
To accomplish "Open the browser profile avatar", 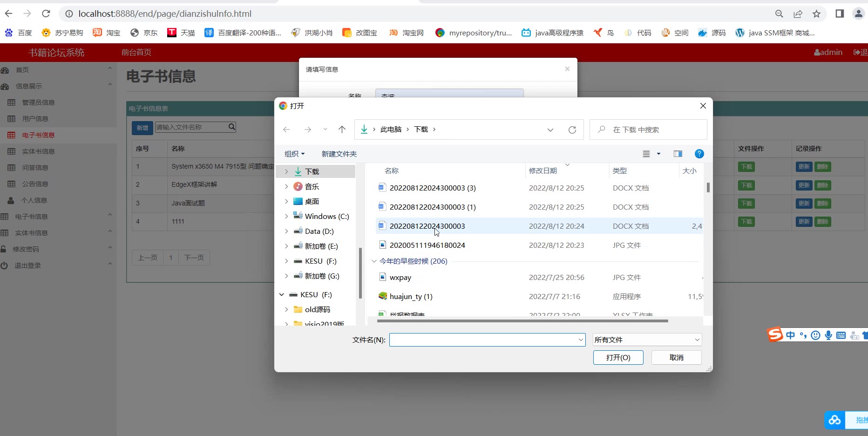I will point(858,14).
